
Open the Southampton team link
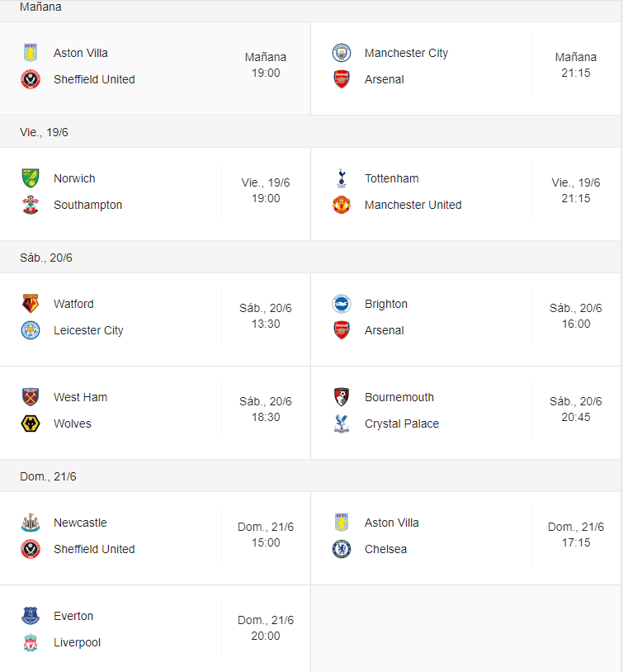click(87, 205)
